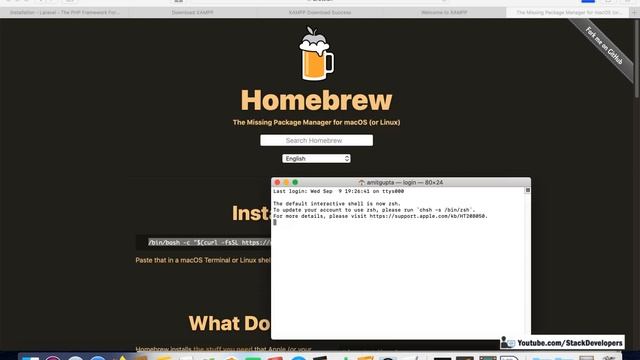640x360 pixels.
Task: Click the Fork me on GitHub ribbon
Action: [604, 46]
